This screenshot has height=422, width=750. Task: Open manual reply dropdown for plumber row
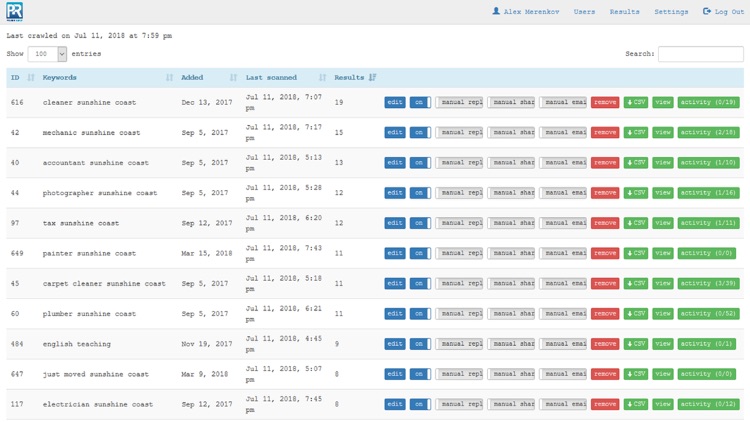point(459,313)
